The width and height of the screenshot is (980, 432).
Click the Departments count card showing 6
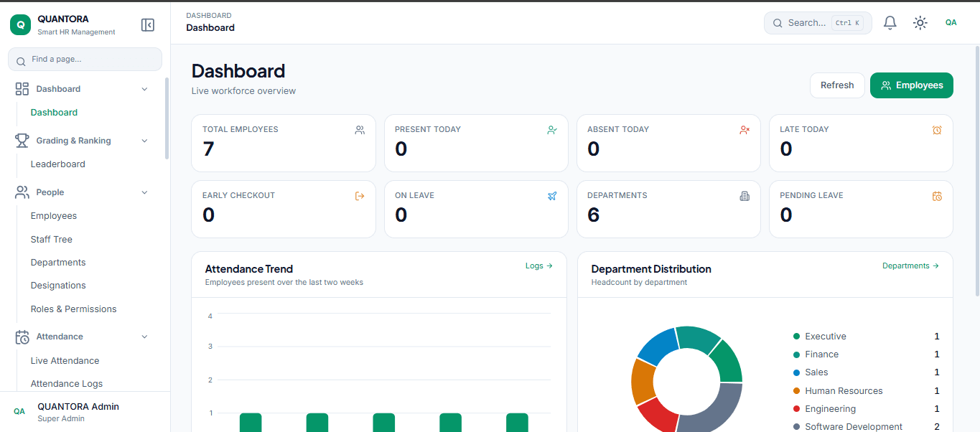(668, 210)
